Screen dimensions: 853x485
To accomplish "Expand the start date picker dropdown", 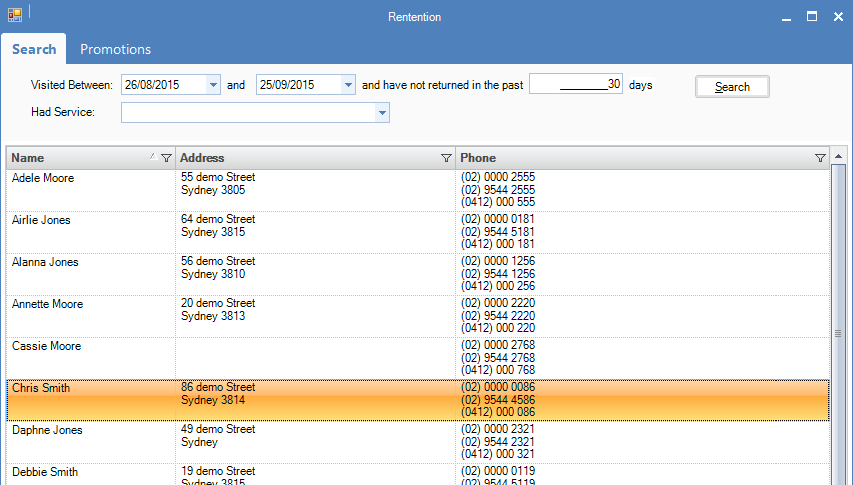I will 213,85.
